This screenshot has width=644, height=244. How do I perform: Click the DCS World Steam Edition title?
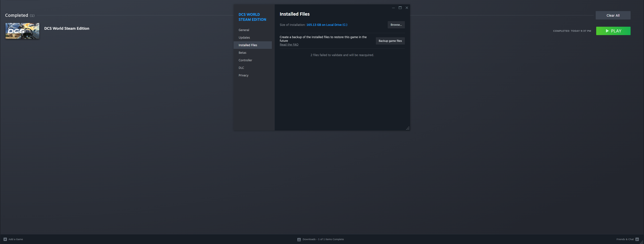(67, 28)
